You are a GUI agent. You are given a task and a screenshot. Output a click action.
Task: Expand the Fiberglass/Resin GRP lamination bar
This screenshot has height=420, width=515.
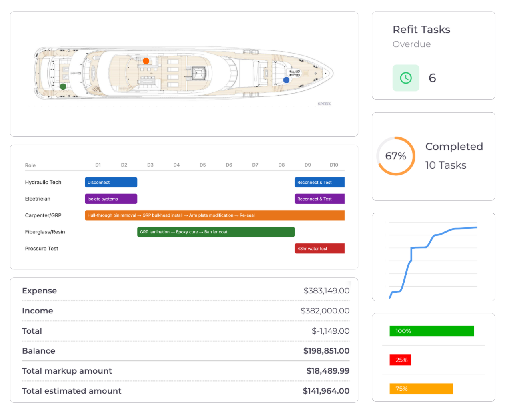click(x=216, y=232)
